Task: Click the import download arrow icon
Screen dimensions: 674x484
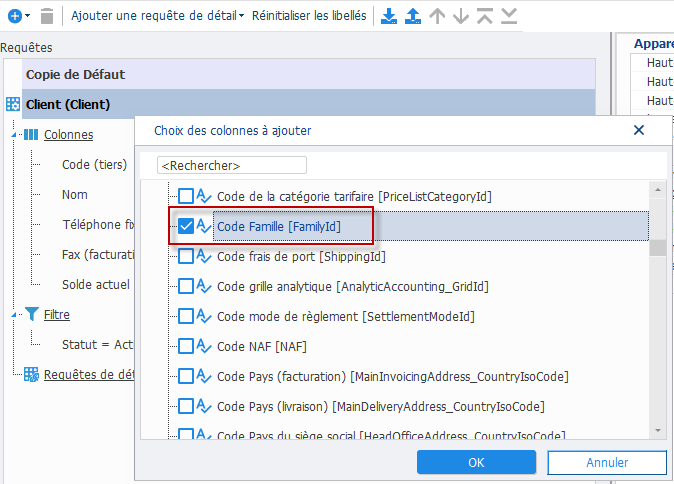Action: tap(389, 16)
